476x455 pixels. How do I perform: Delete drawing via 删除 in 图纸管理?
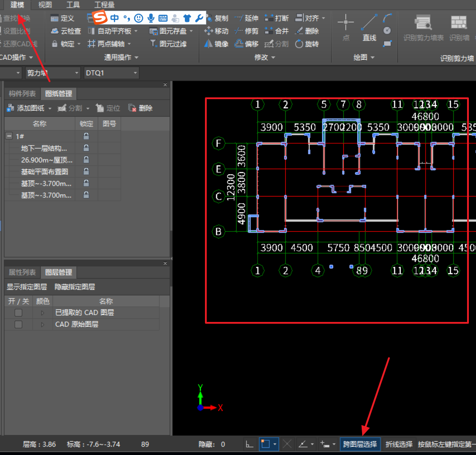[x=140, y=108]
